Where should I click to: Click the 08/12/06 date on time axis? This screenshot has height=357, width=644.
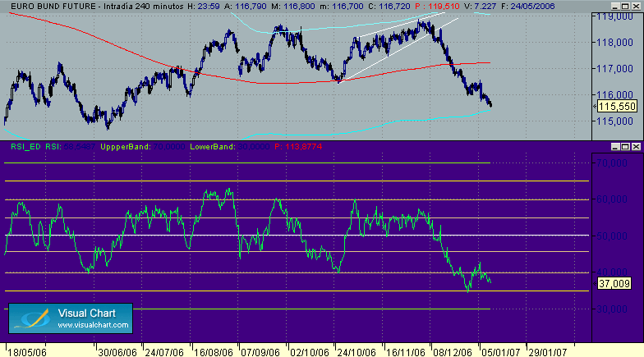pos(453,352)
